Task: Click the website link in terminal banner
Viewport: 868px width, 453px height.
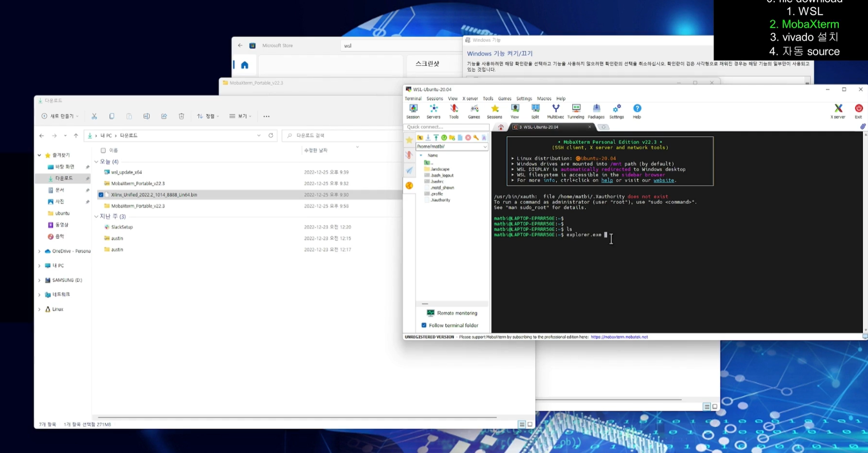Action: pos(663,180)
